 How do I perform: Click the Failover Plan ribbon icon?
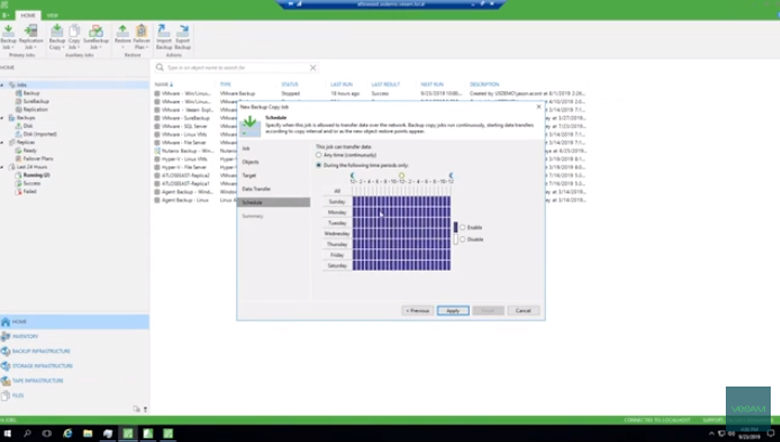[x=142, y=36]
